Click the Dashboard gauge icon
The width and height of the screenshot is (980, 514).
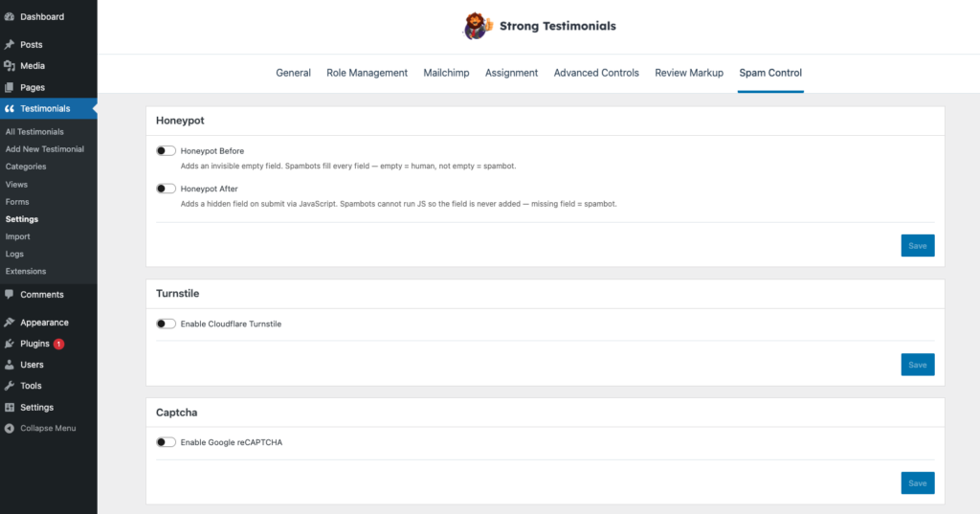[10, 17]
